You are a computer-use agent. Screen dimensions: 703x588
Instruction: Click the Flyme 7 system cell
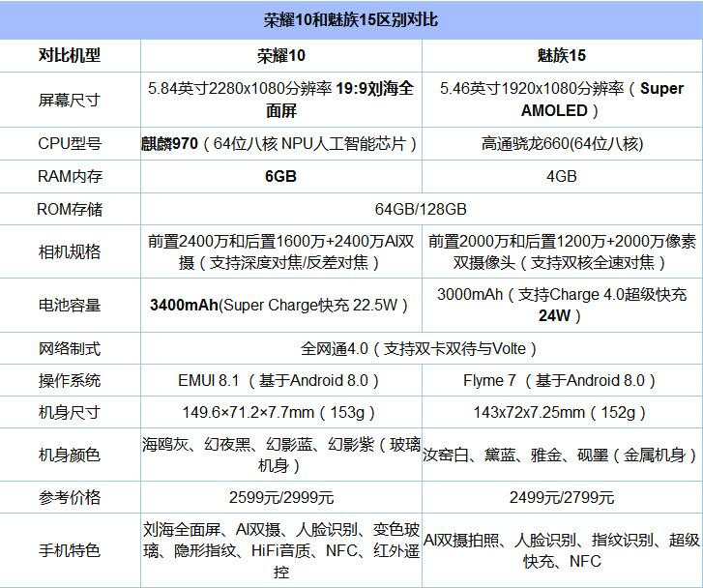(562, 380)
